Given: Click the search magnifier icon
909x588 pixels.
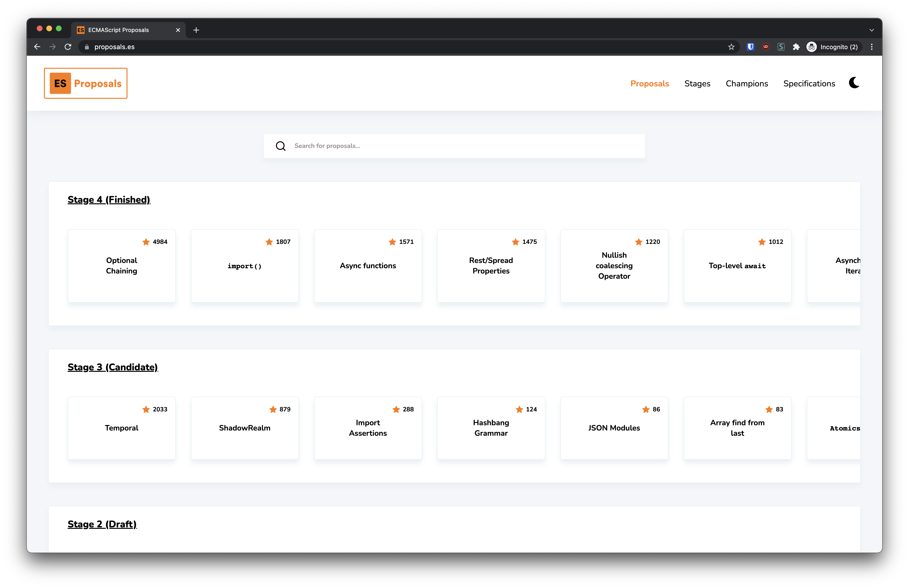Looking at the screenshot, I should click(281, 146).
